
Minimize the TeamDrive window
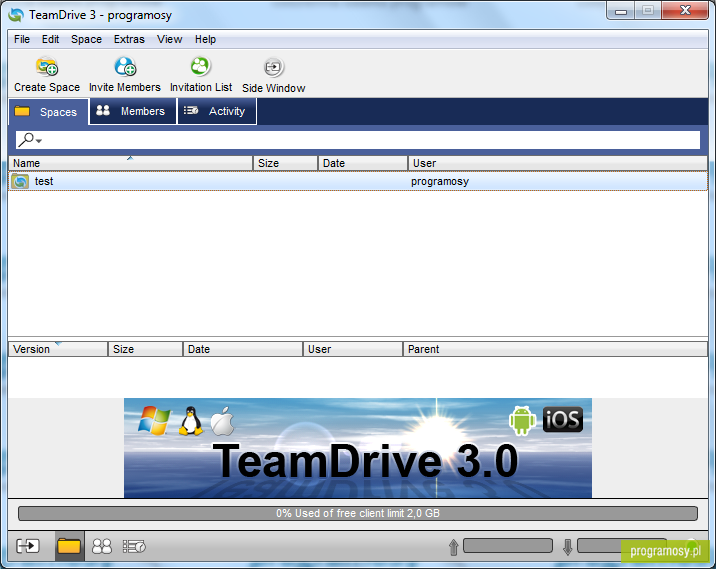click(x=621, y=11)
